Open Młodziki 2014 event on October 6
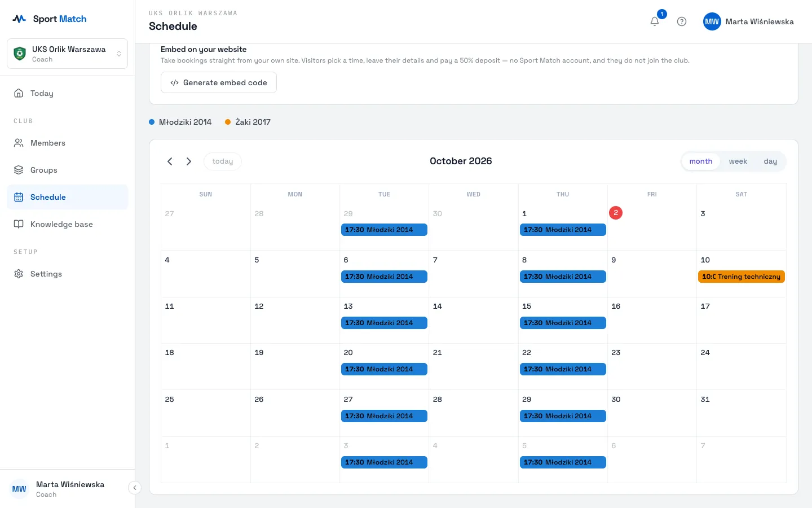This screenshot has width=812, height=508. (384, 277)
